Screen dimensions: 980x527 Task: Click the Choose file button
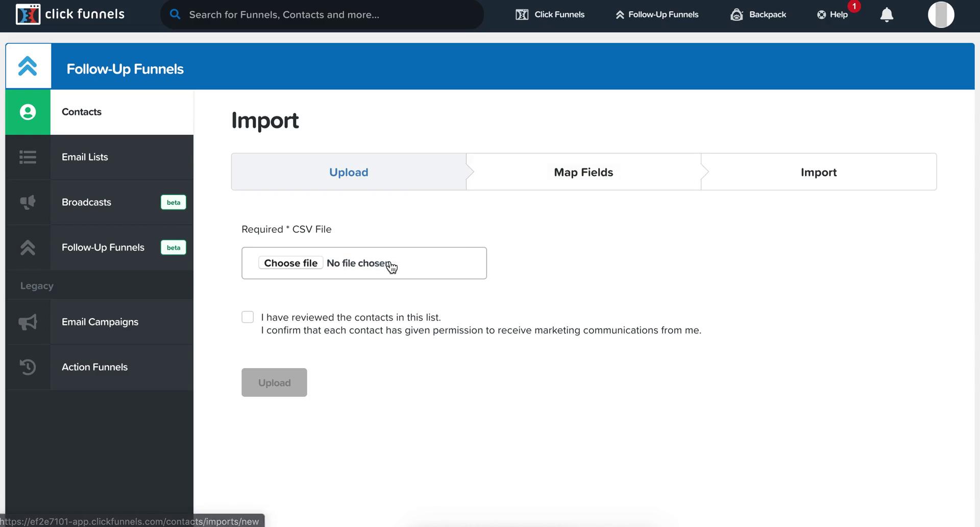290,263
